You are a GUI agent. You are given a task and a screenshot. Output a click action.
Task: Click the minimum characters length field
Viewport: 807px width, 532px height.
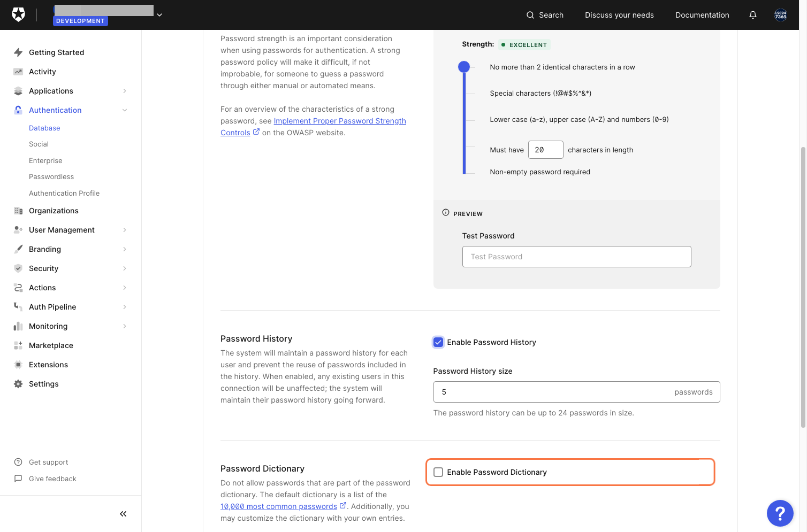(545, 150)
